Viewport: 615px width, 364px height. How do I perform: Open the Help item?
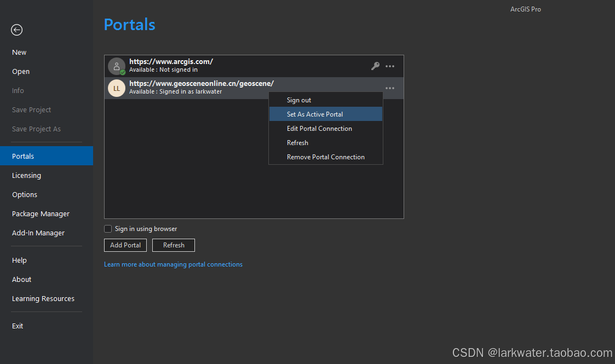coord(47,260)
